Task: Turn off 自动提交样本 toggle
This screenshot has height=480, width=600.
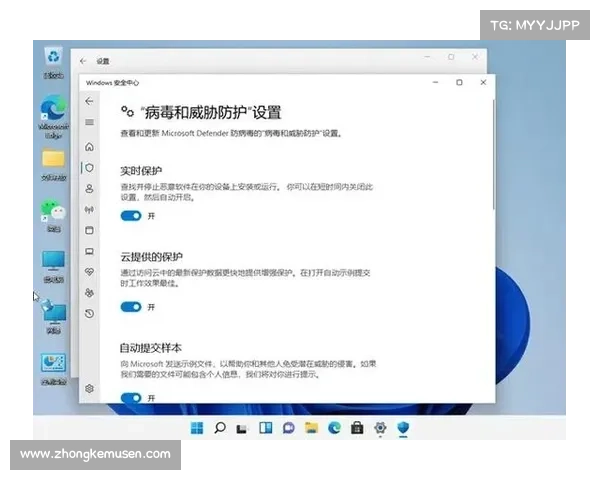Action: coord(131,398)
